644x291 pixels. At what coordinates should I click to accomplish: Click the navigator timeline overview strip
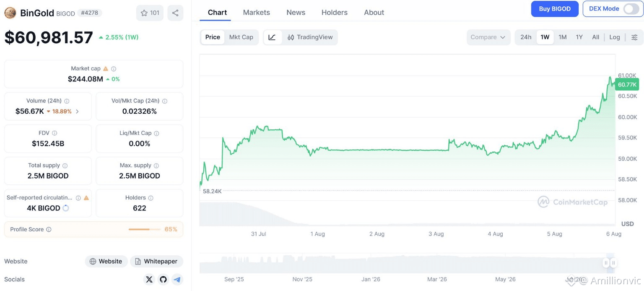point(408,263)
